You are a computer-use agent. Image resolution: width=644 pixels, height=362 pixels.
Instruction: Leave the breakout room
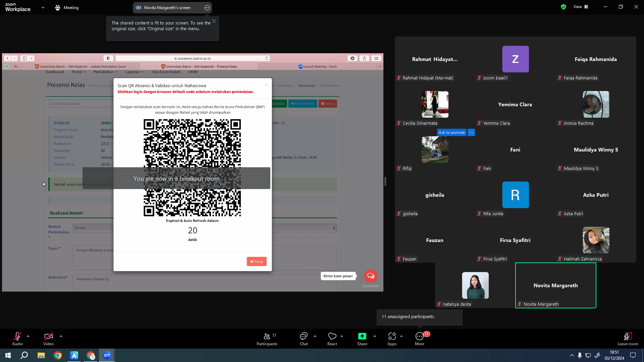(628, 339)
